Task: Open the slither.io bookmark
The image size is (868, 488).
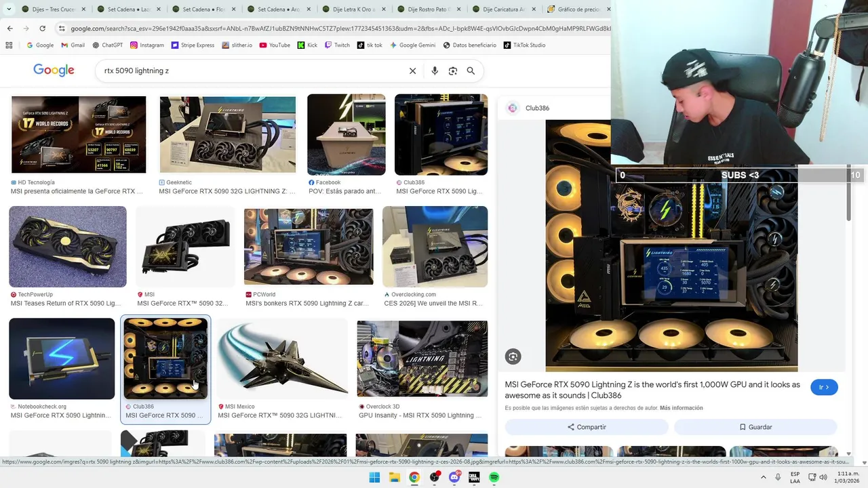Action: pyautogui.click(x=237, y=45)
